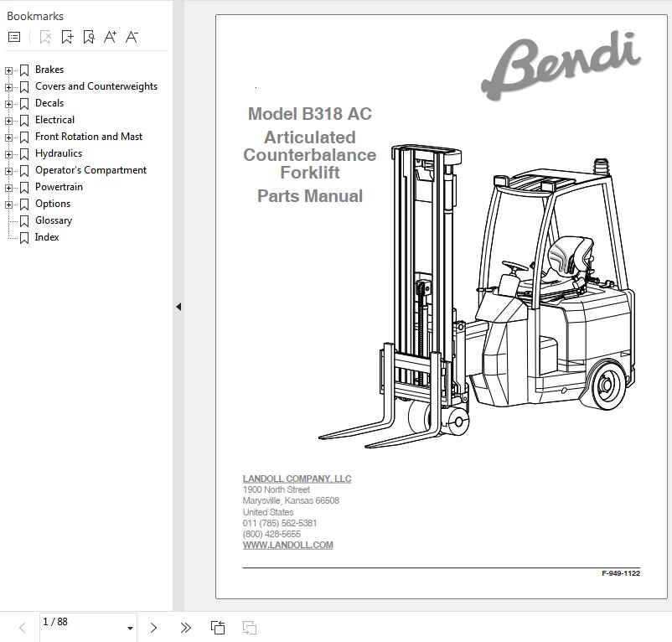672x642 pixels.
Task: Open the WWW.LANDOLL.COM link
Action: pyautogui.click(x=287, y=545)
